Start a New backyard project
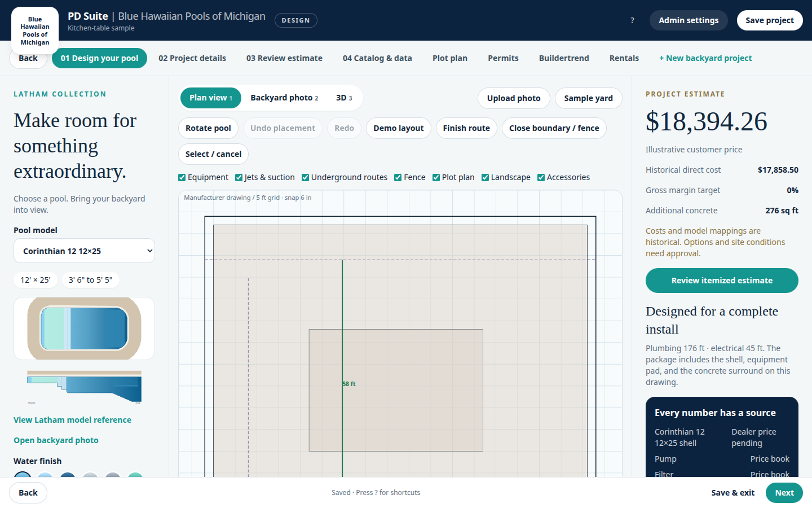Screen dimensions: 812x508 coord(705,58)
